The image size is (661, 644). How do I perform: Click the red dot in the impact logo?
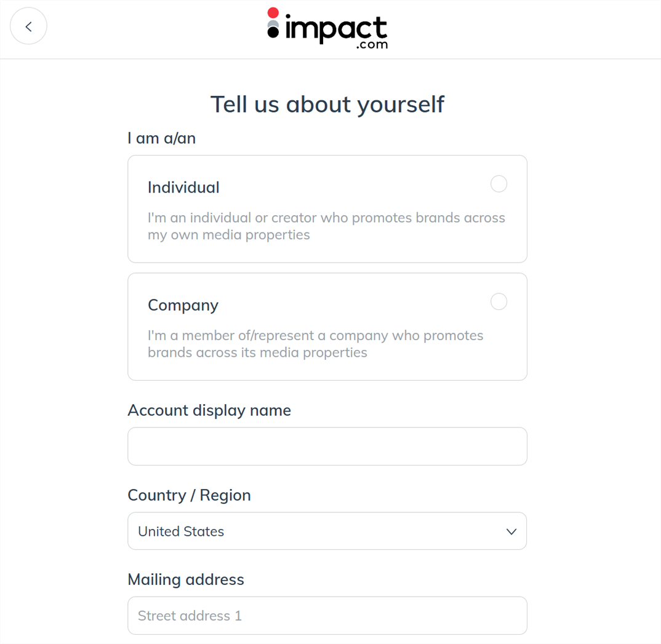pos(271,12)
